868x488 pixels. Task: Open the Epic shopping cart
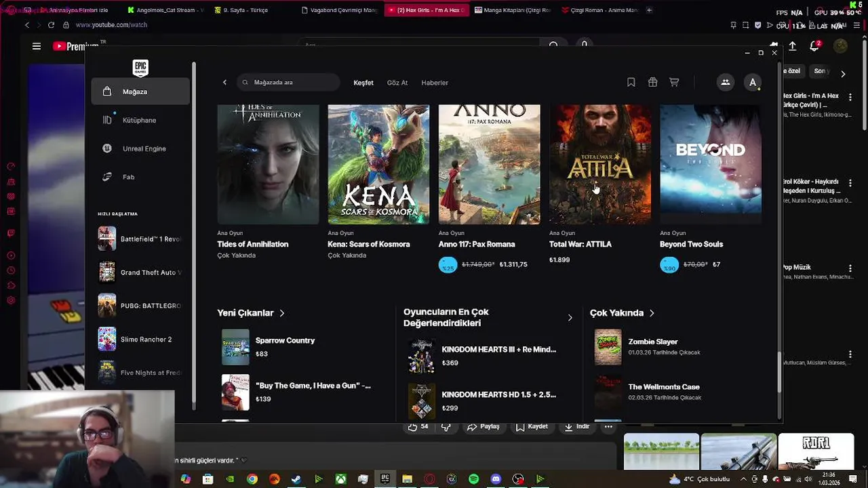(x=674, y=82)
